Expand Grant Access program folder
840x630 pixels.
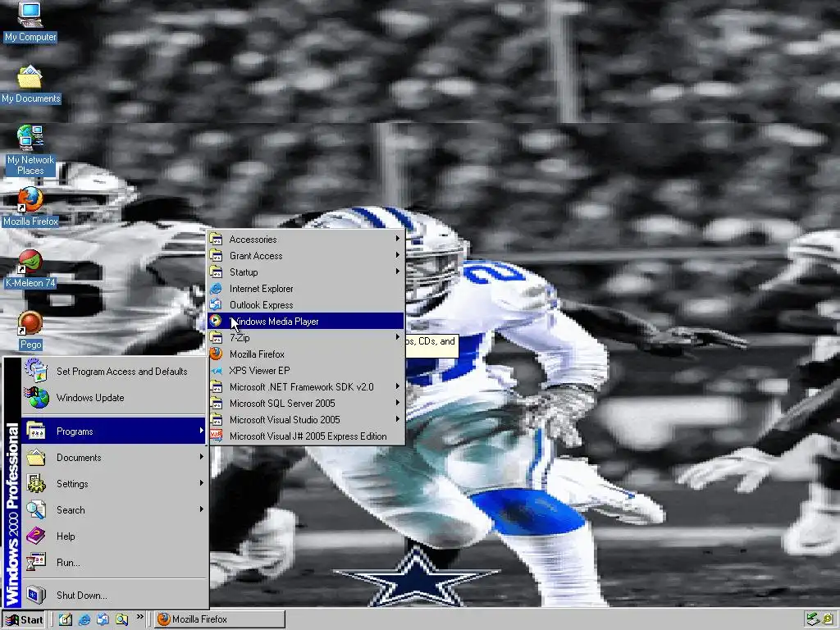[x=306, y=256]
